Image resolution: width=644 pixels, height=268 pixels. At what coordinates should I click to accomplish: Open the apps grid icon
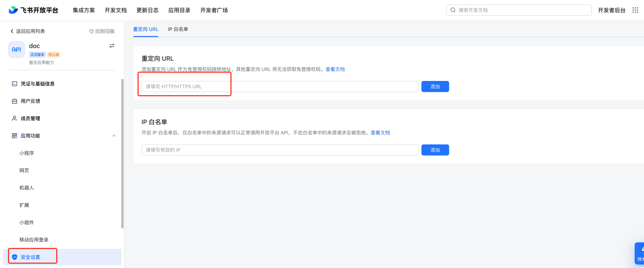[635, 10]
